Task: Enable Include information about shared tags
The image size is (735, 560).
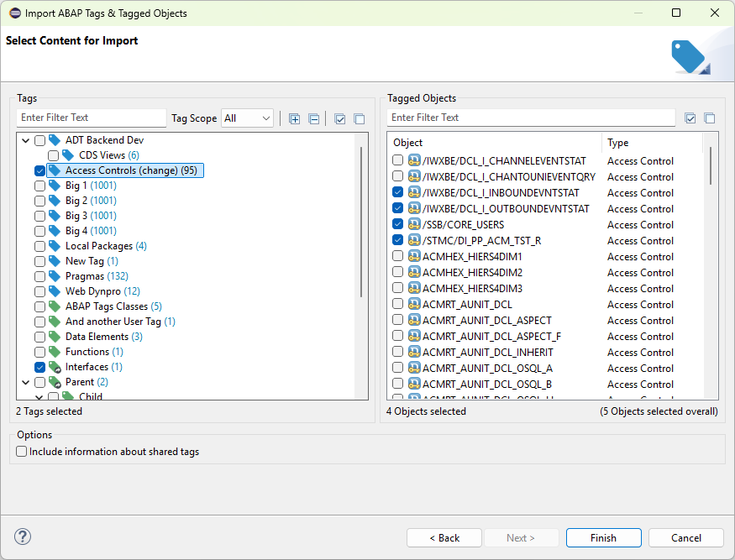Action: [x=22, y=452]
